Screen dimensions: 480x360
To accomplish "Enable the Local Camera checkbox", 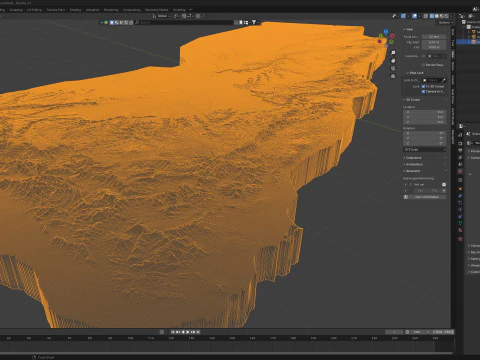I will coord(424,56).
